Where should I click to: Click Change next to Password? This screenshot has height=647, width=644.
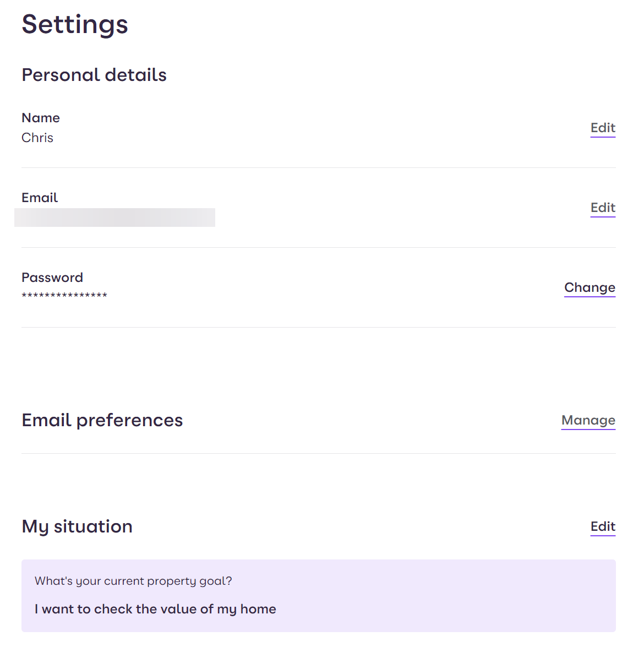[x=590, y=287]
